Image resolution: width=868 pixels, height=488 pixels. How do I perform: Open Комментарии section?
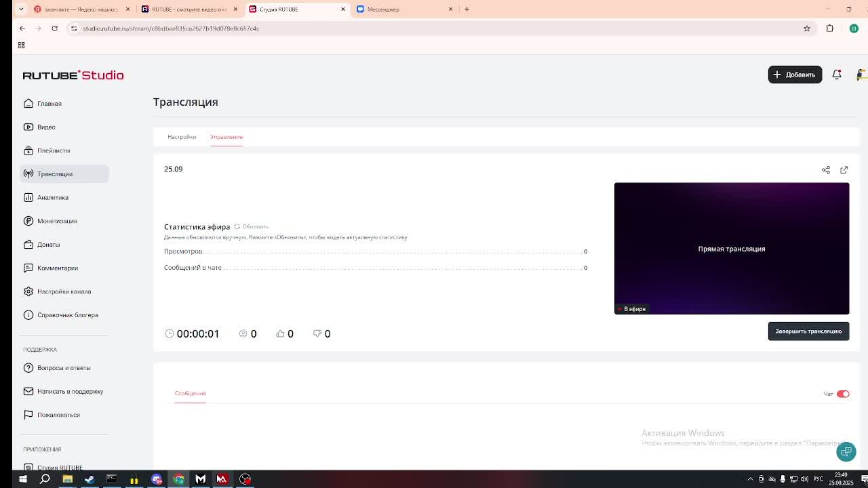coord(64,268)
